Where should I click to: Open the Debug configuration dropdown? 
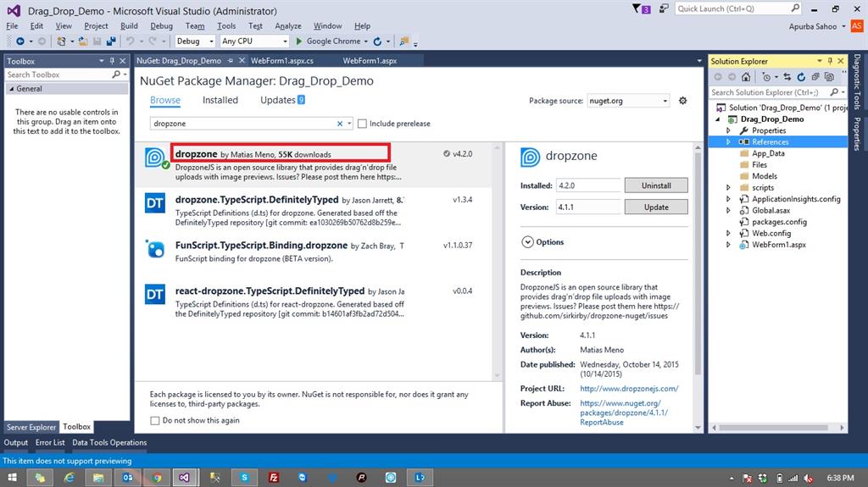click(195, 41)
